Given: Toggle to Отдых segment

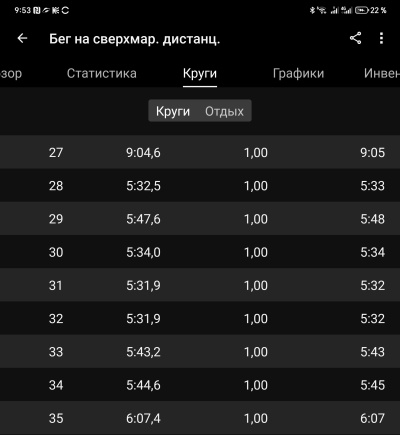Looking at the screenshot, I should (x=224, y=111).
